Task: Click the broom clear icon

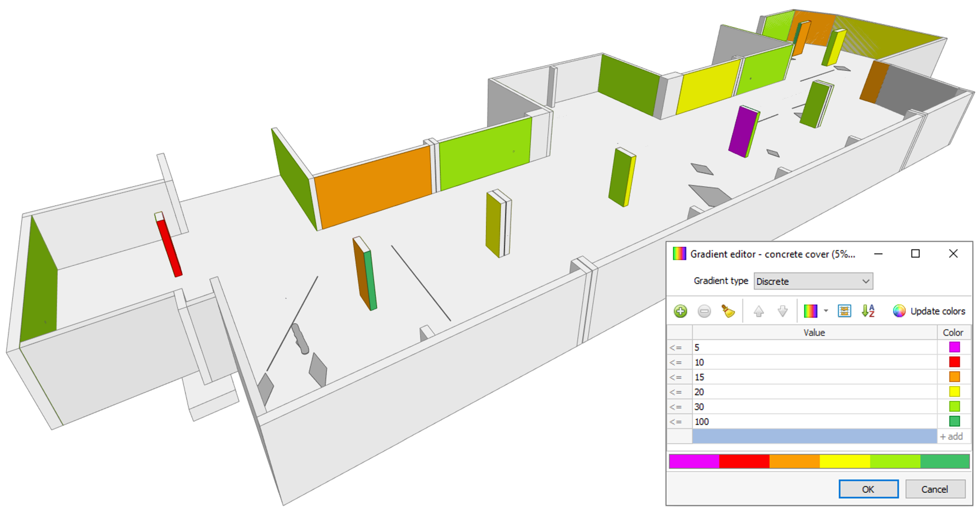Action: pos(728,311)
